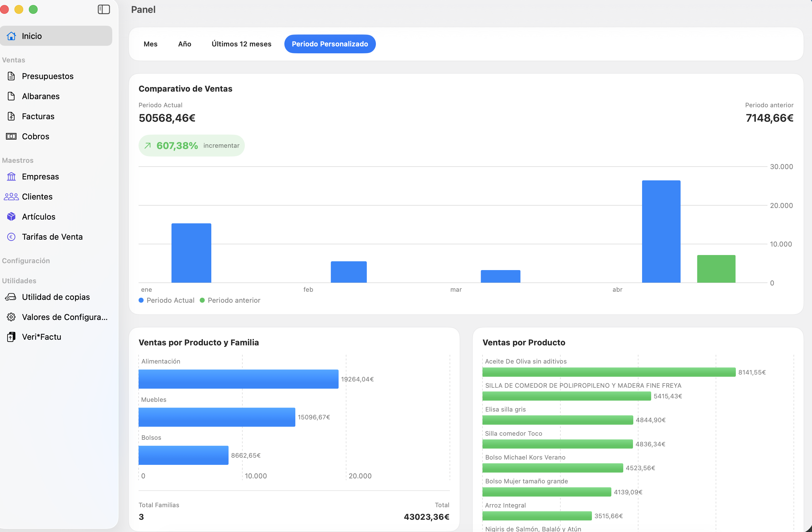Image resolution: width=812 pixels, height=532 pixels.
Task: Open the Veri*Factu utility
Action: tap(42, 337)
